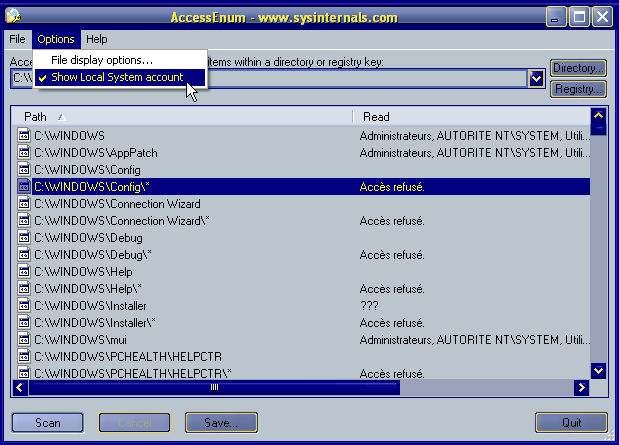Image resolution: width=619 pixels, height=445 pixels.
Task: Click the icon beside C:\WINDOWS\Debug
Action: click(x=24, y=237)
